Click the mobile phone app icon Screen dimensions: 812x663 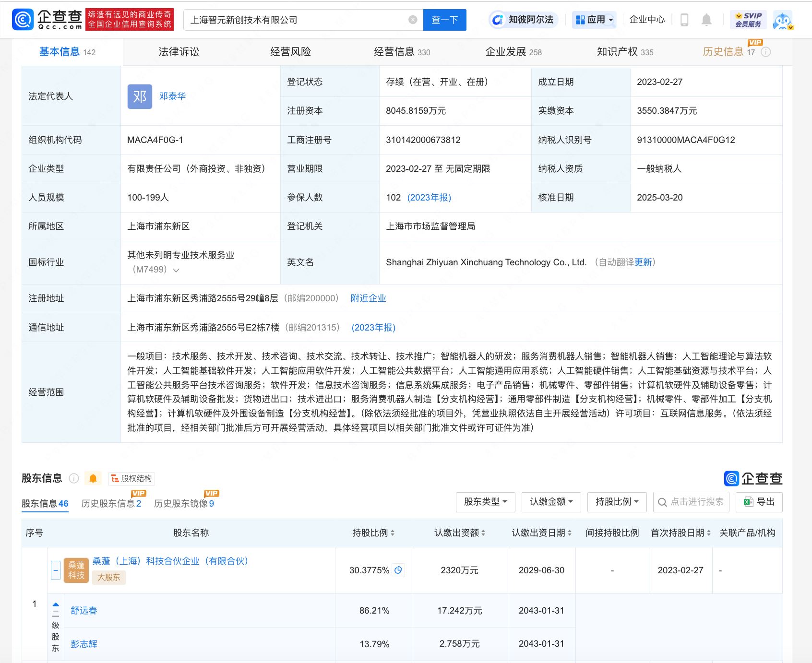tap(684, 19)
